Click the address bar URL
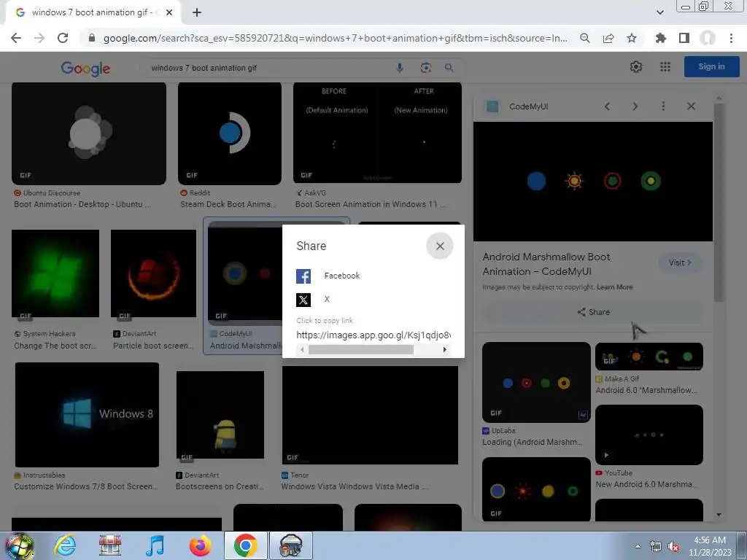Screen dimensions: 747x560 coord(336,38)
